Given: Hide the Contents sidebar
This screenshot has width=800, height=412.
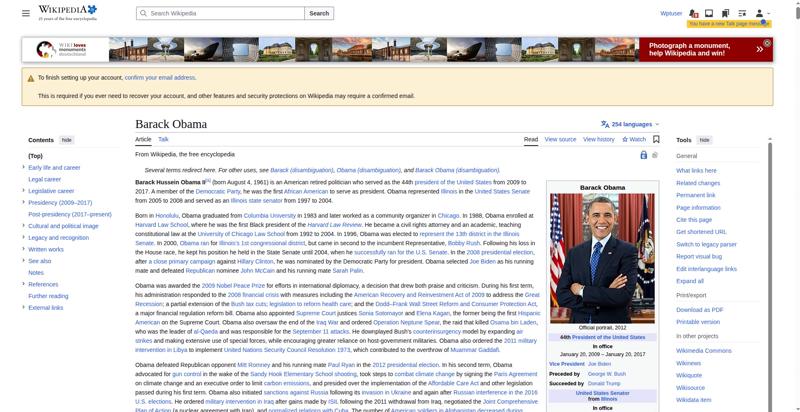Looking at the screenshot, I should pyautogui.click(x=66, y=140).
